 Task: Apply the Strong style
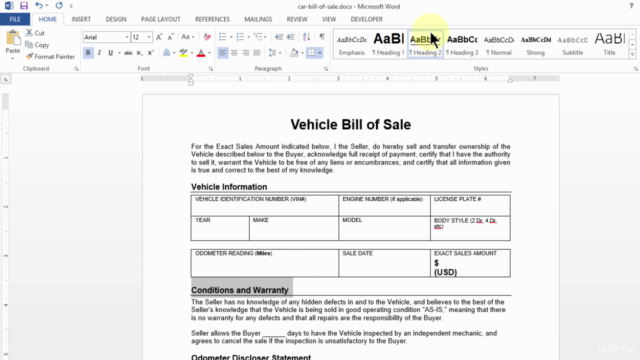coord(536,44)
